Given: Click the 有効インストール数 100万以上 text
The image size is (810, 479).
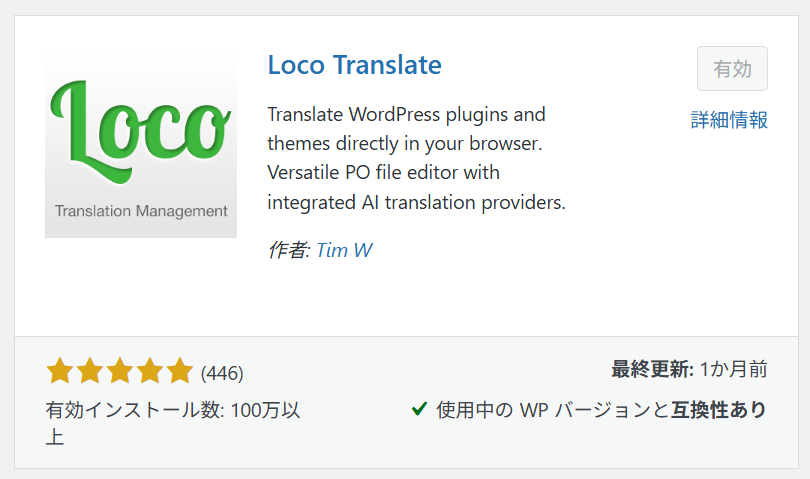Looking at the screenshot, I should [x=172, y=410].
